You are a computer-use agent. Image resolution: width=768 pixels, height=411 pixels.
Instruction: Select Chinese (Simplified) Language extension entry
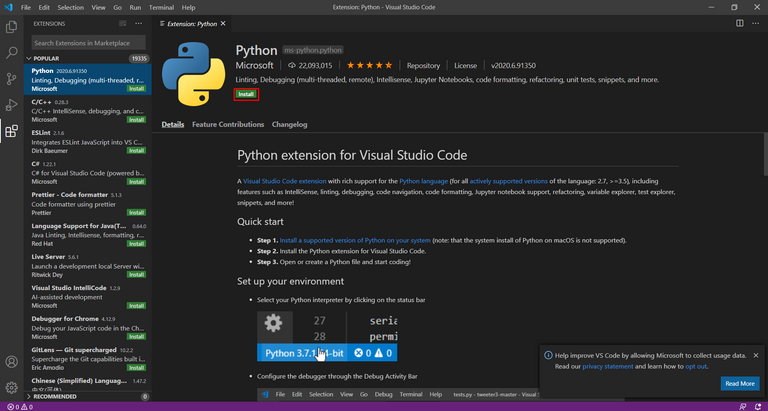pyautogui.click(x=88, y=385)
